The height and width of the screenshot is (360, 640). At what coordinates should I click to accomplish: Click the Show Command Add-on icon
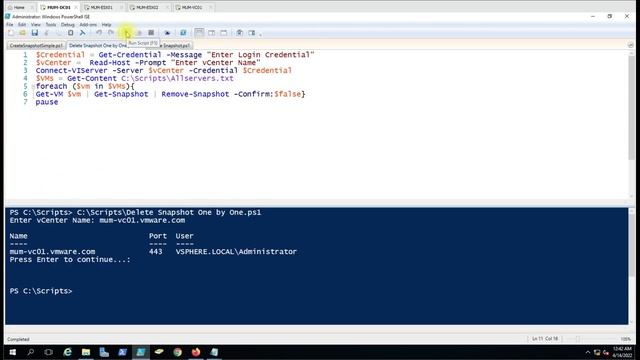click(x=252, y=33)
